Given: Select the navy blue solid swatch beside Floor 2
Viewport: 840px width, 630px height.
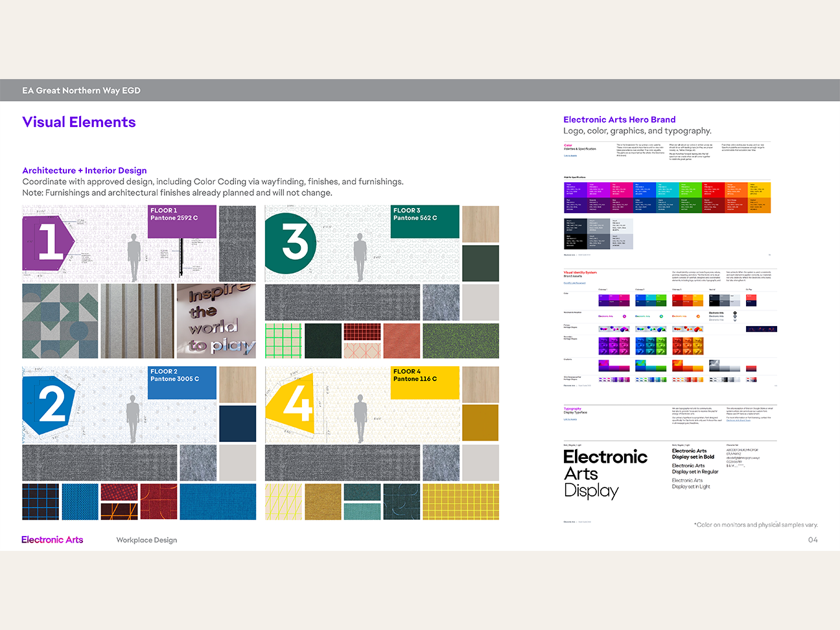Looking at the screenshot, I should 238,423.
